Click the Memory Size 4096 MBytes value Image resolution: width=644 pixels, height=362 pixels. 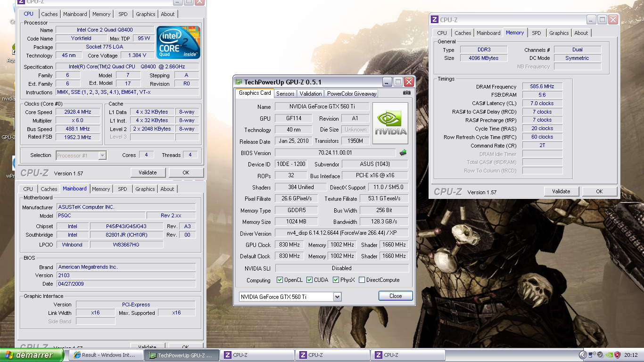[x=483, y=58]
